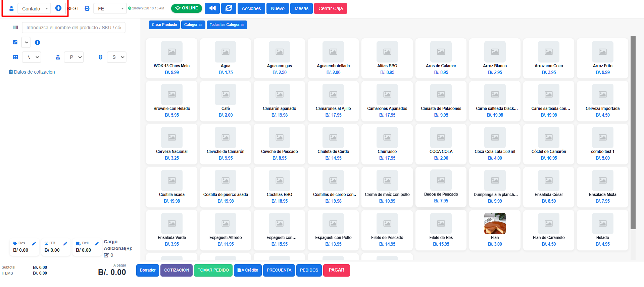Click the PAGAR button

337,270
